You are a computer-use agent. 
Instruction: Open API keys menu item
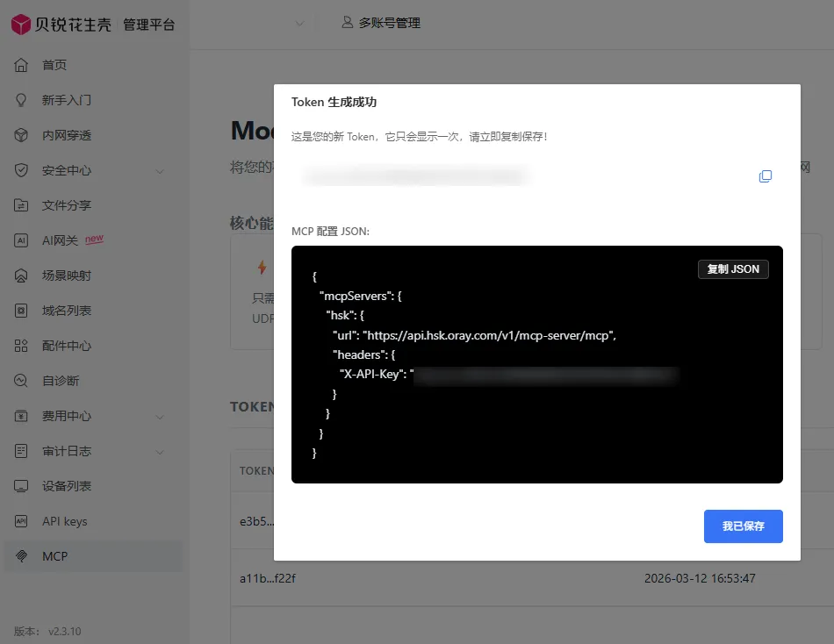[64, 521]
